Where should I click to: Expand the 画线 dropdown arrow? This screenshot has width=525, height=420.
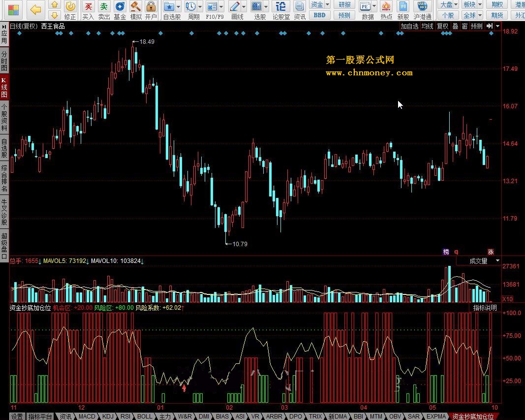[x=244, y=6]
